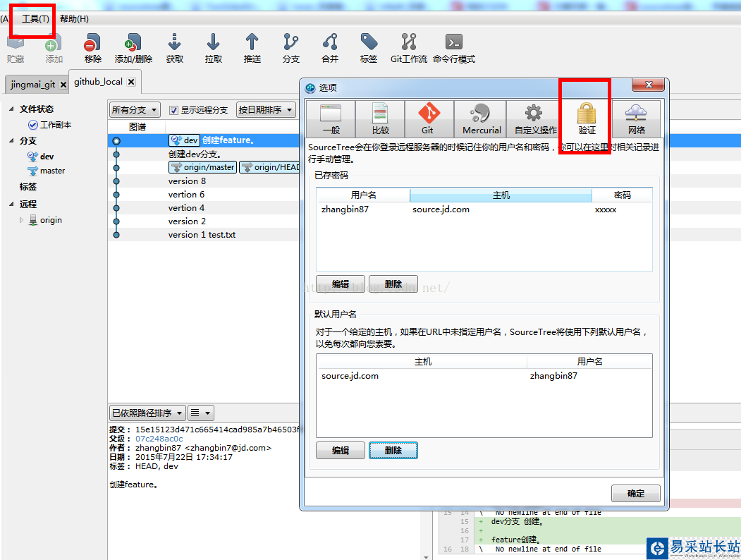This screenshot has height=560, width=741.
Task: Select the Tags (标签) sidebar section
Action: point(28,187)
